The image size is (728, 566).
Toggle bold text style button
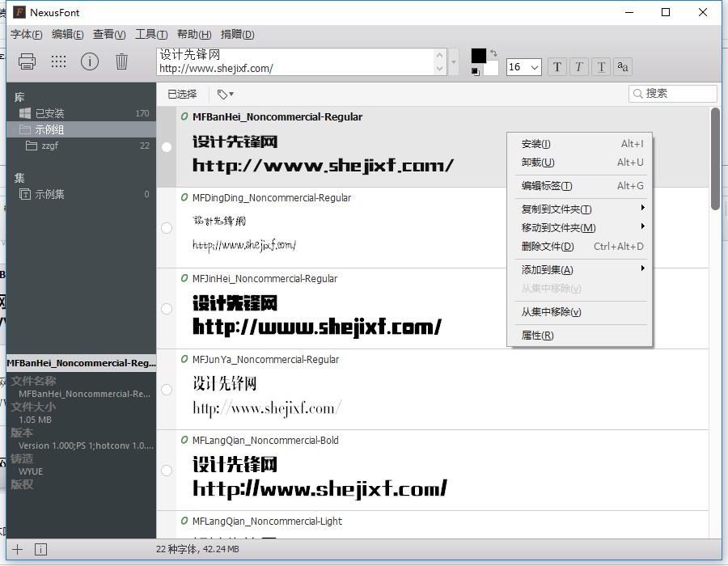click(x=557, y=67)
